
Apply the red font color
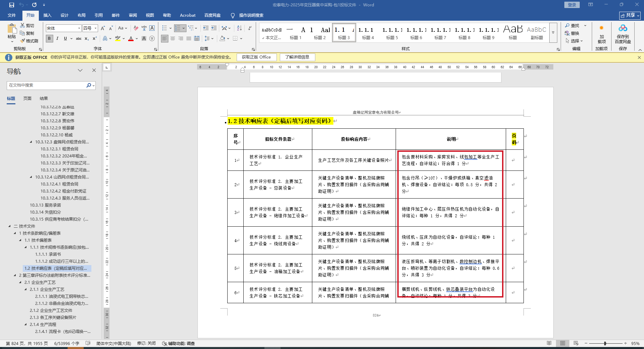pos(131,38)
